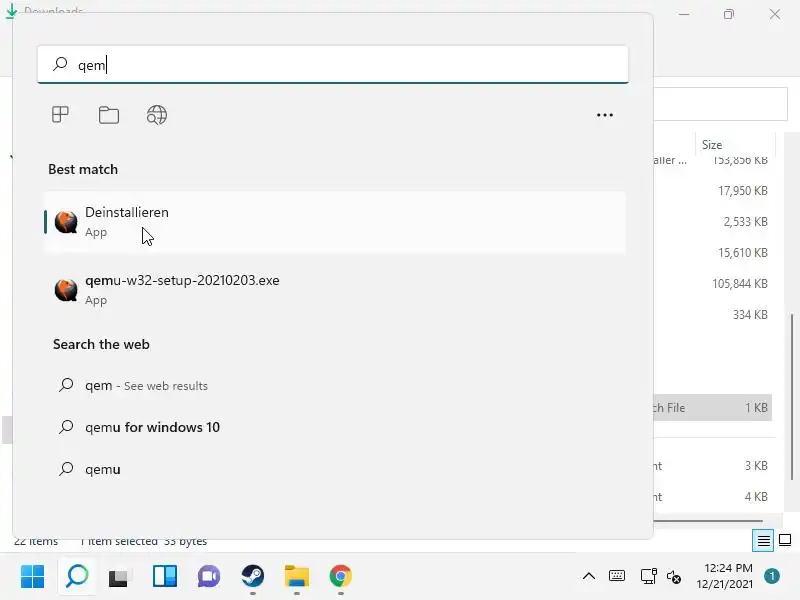Show hidden system tray icons chevron

[589, 577]
